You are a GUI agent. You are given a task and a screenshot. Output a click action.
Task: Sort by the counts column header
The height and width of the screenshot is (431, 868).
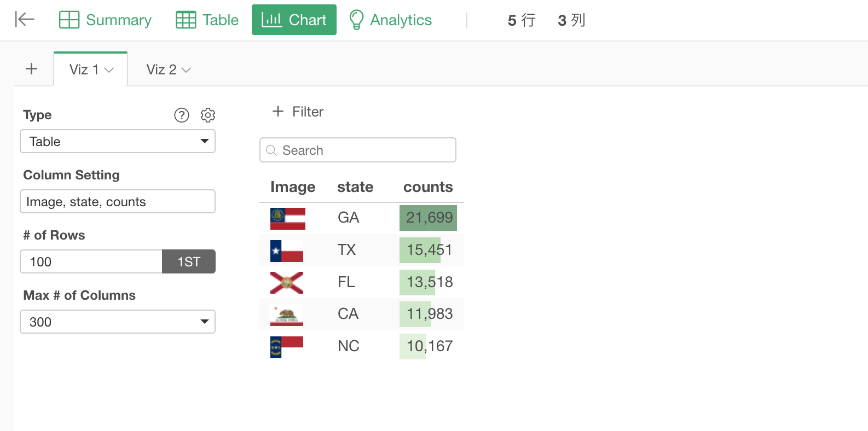428,187
